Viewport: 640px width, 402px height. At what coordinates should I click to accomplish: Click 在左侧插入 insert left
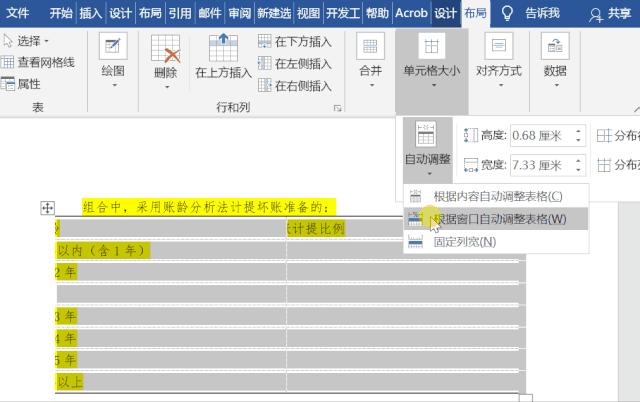click(295, 64)
